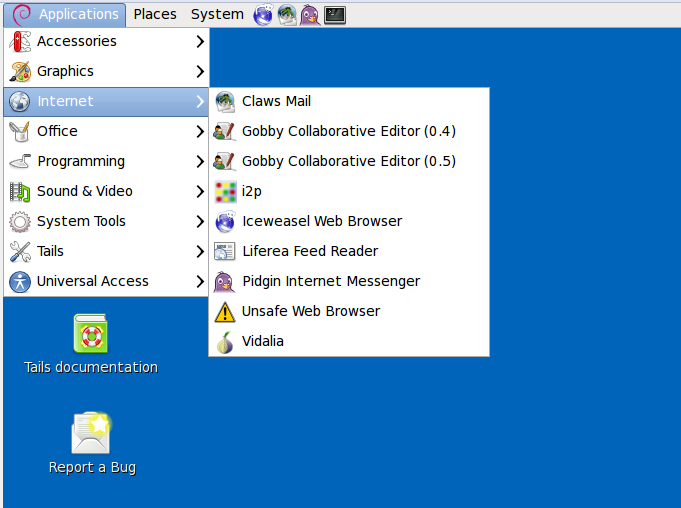Select the Graphics menu label

65,71
